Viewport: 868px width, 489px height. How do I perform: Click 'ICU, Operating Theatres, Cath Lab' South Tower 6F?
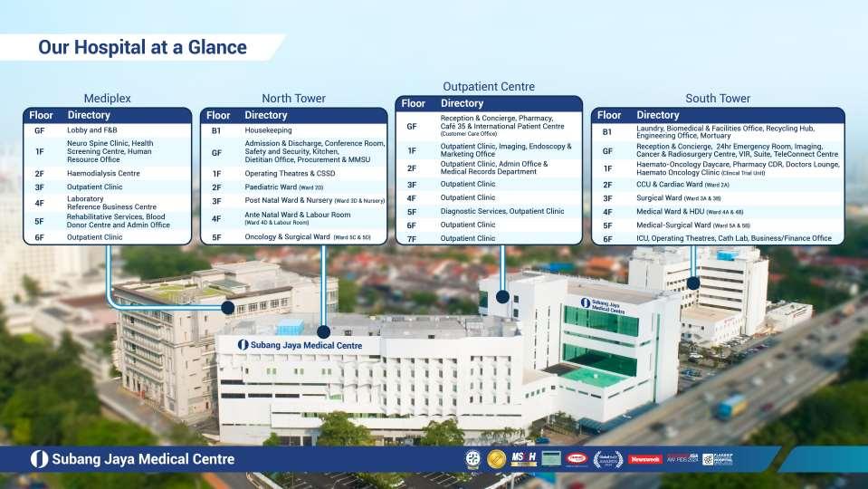click(733, 238)
